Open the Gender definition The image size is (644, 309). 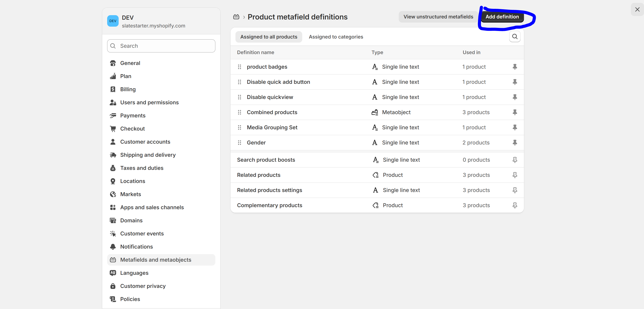click(256, 142)
